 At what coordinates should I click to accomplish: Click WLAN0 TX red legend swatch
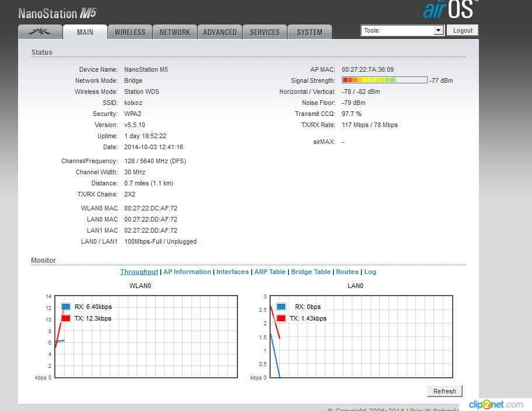(66, 318)
